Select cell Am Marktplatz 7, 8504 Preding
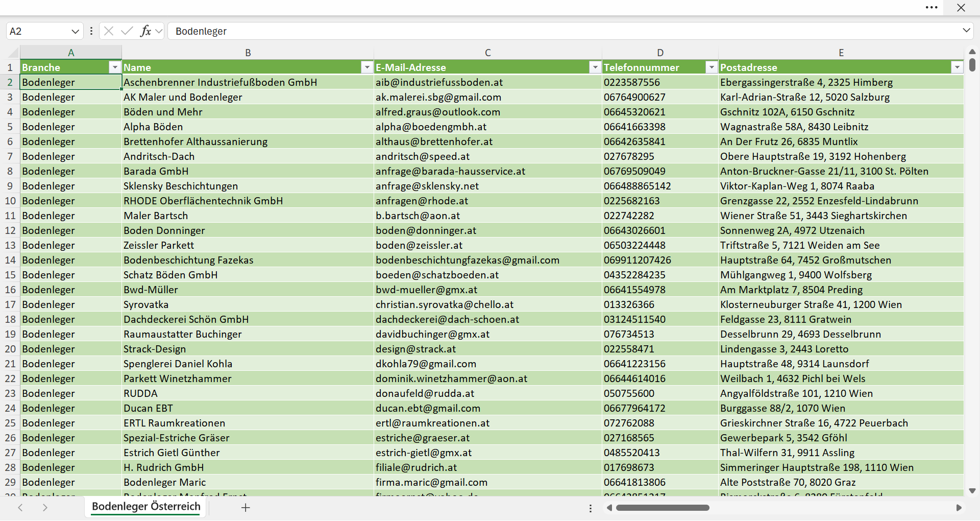The height and width of the screenshot is (521, 980). click(841, 290)
